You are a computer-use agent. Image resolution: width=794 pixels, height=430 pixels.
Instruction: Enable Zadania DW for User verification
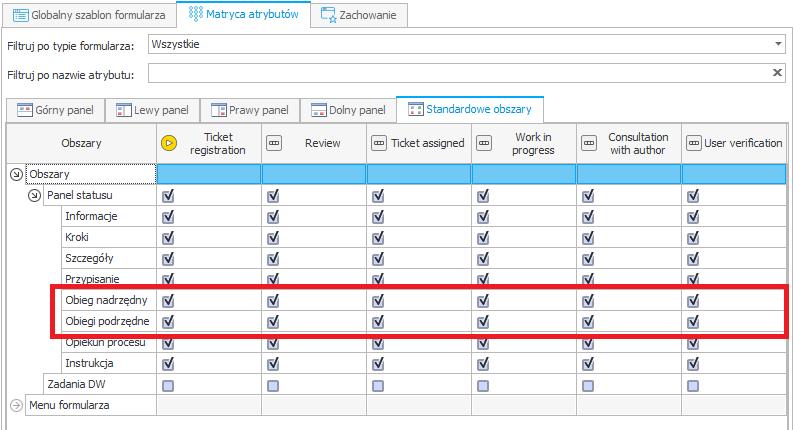pyautogui.click(x=693, y=386)
